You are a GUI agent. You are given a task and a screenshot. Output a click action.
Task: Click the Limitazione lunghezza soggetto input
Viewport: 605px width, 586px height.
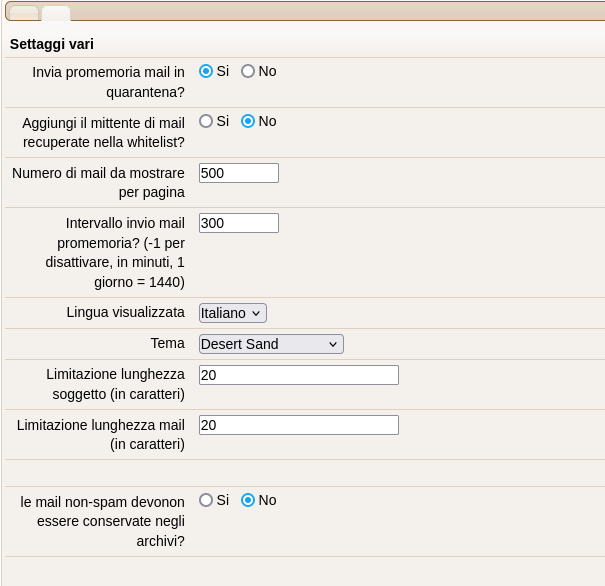(x=298, y=375)
